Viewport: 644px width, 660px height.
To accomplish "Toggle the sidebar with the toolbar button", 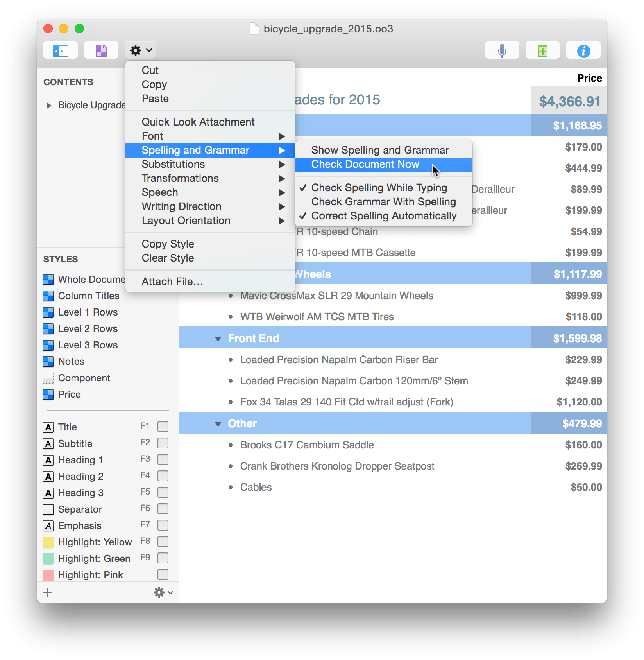I will (61, 50).
